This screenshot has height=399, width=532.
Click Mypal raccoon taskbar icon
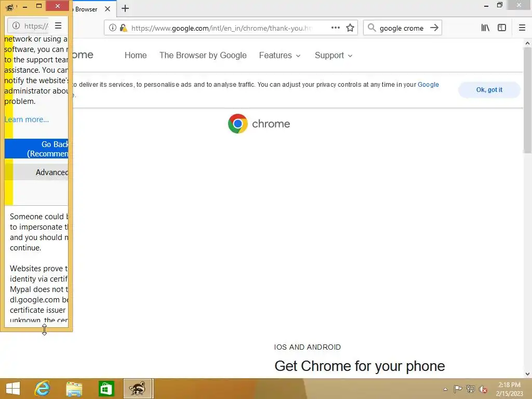(x=137, y=389)
